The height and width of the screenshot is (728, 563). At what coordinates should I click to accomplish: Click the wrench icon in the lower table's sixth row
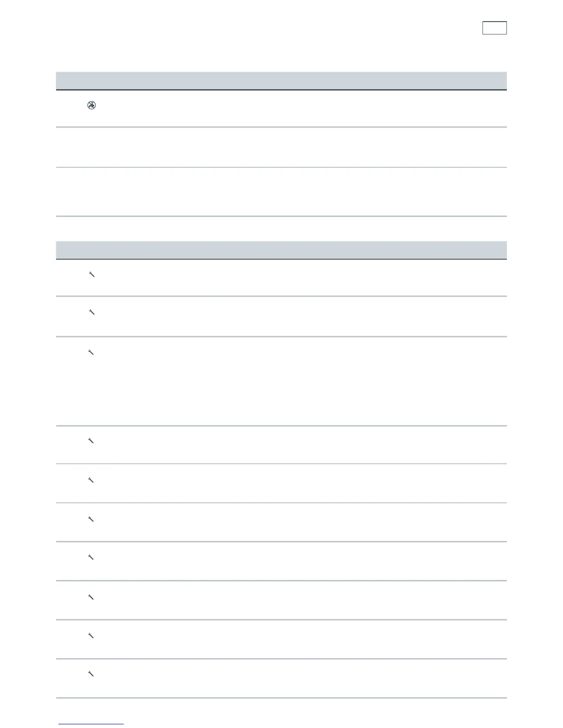[x=91, y=519]
